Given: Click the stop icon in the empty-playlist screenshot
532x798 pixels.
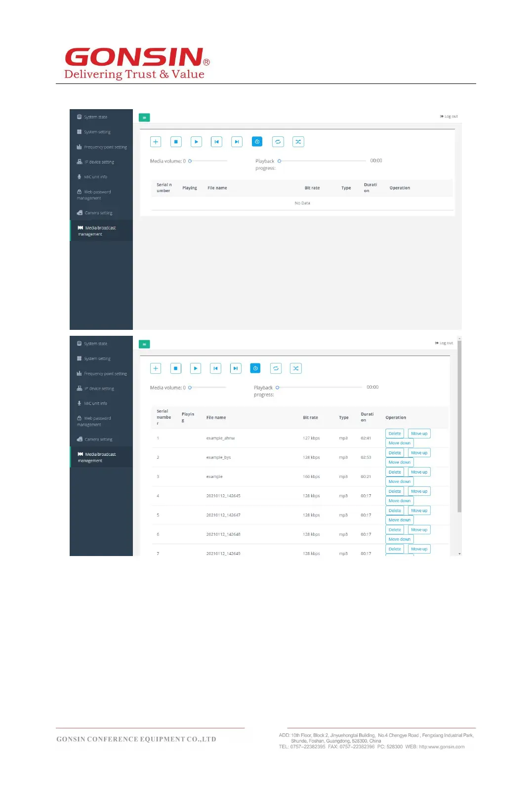Looking at the screenshot, I should (x=176, y=142).
